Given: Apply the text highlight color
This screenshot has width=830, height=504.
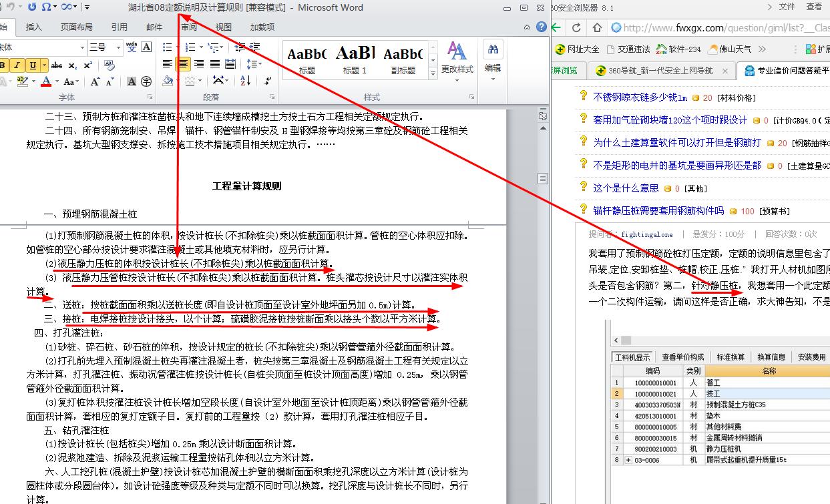Looking at the screenshot, I should point(22,81).
